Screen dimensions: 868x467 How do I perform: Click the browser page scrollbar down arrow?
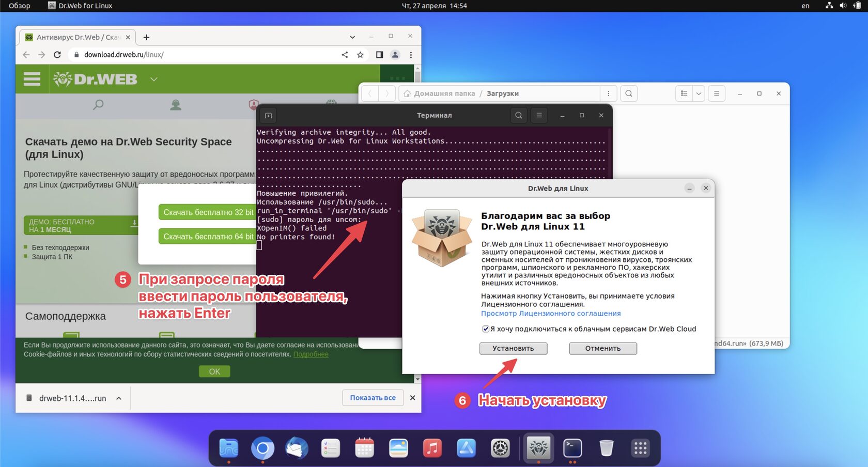(x=417, y=379)
